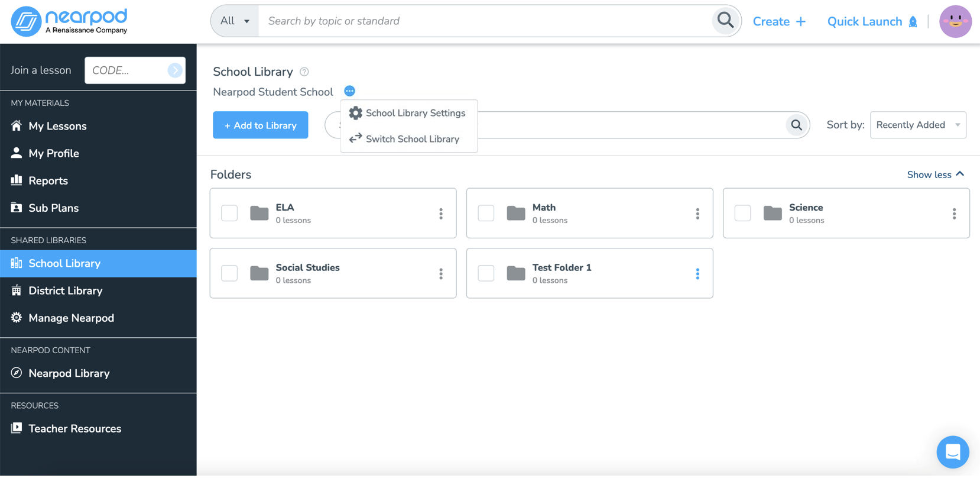Click the School Library help question icon
The height and width of the screenshot is (478, 980).
(x=304, y=72)
